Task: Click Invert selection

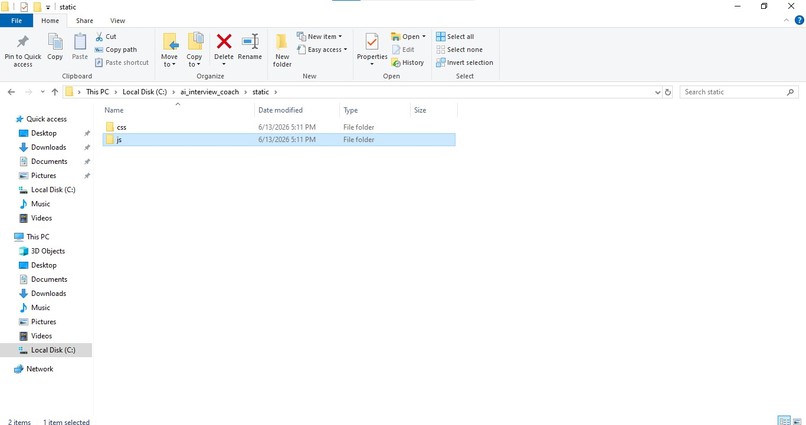Action: [464, 62]
